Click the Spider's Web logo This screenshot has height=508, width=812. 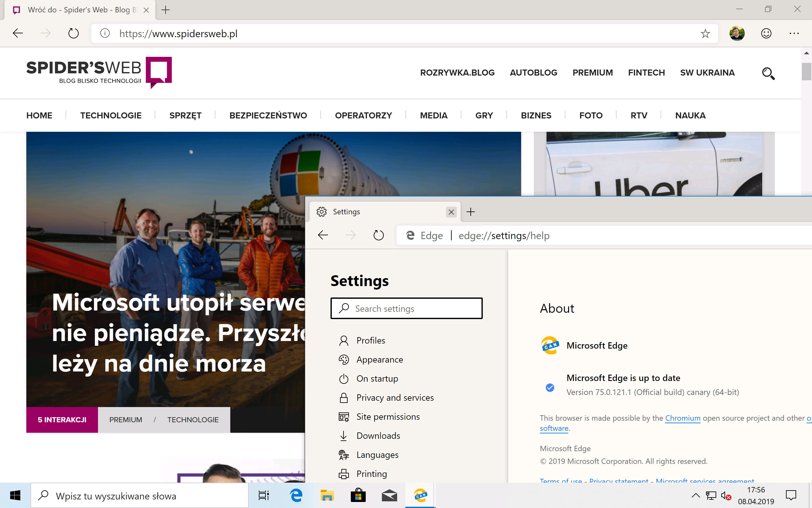coord(99,72)
